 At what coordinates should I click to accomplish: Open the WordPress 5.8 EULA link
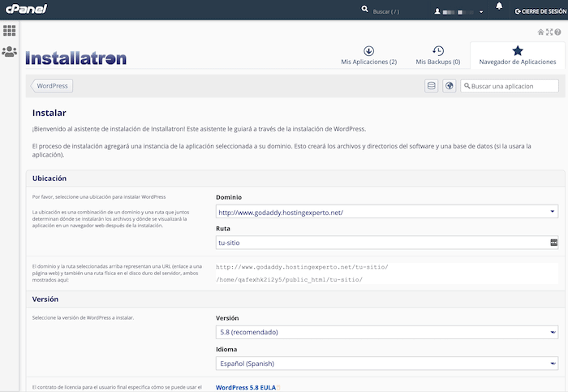pos(246,387)
